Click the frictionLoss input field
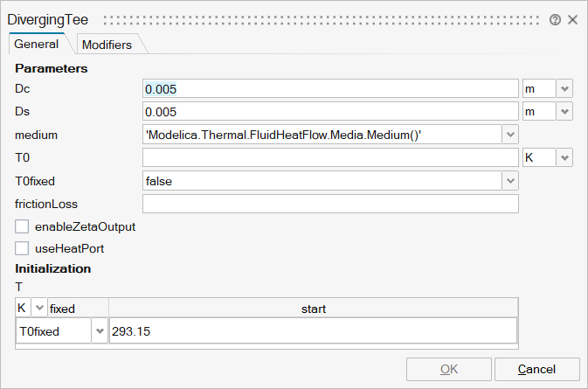 coord(330,204)
